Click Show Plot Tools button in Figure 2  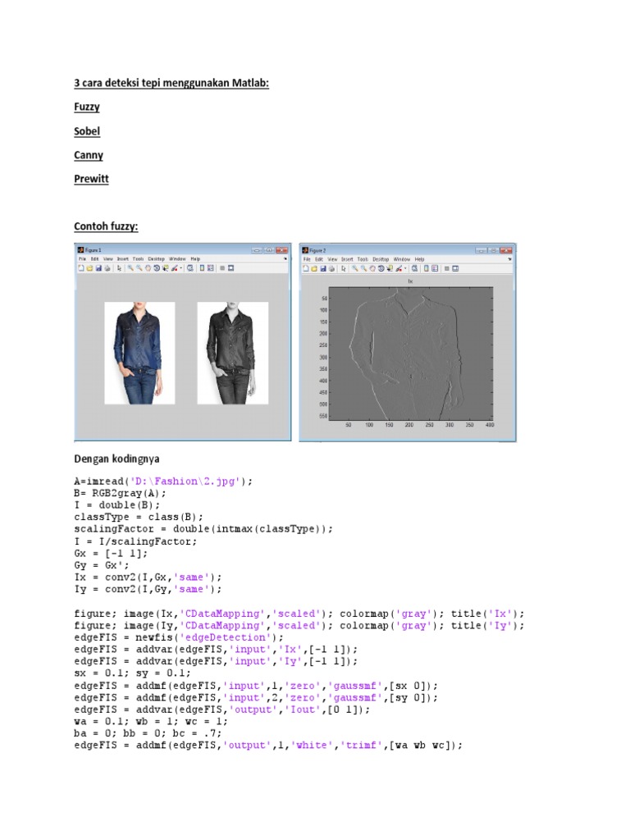455,268
